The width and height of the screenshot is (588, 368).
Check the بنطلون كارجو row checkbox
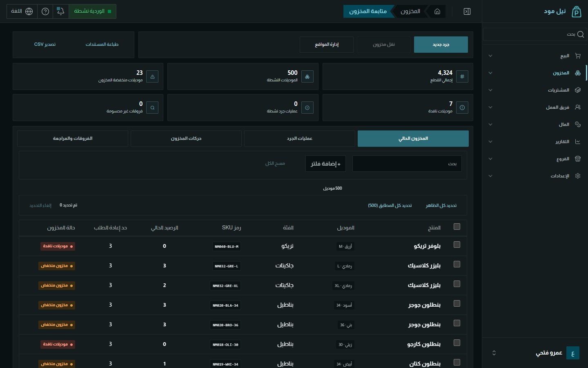tap(457, 343)
